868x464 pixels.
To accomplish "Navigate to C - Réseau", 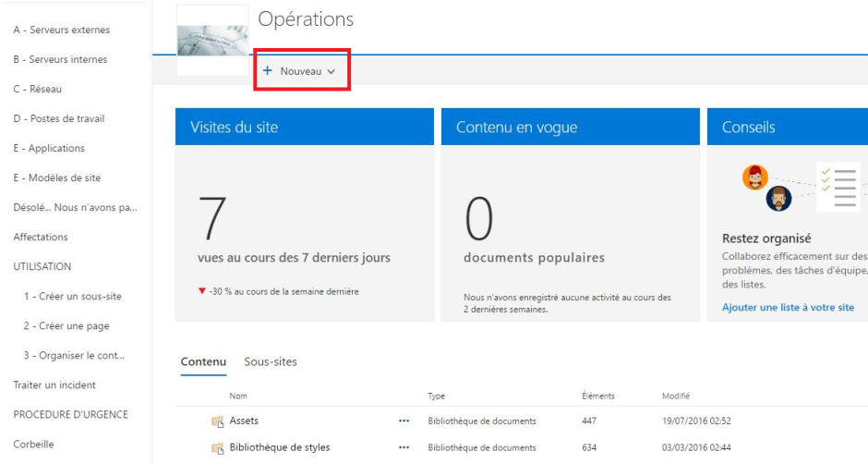I will point(37,89).
